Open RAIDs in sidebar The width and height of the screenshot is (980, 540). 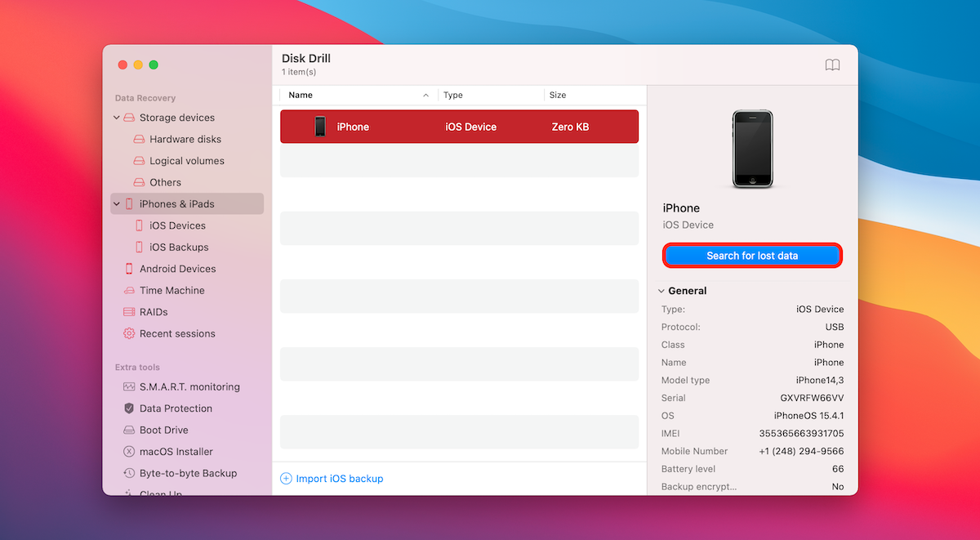click(x=154, y=312)
